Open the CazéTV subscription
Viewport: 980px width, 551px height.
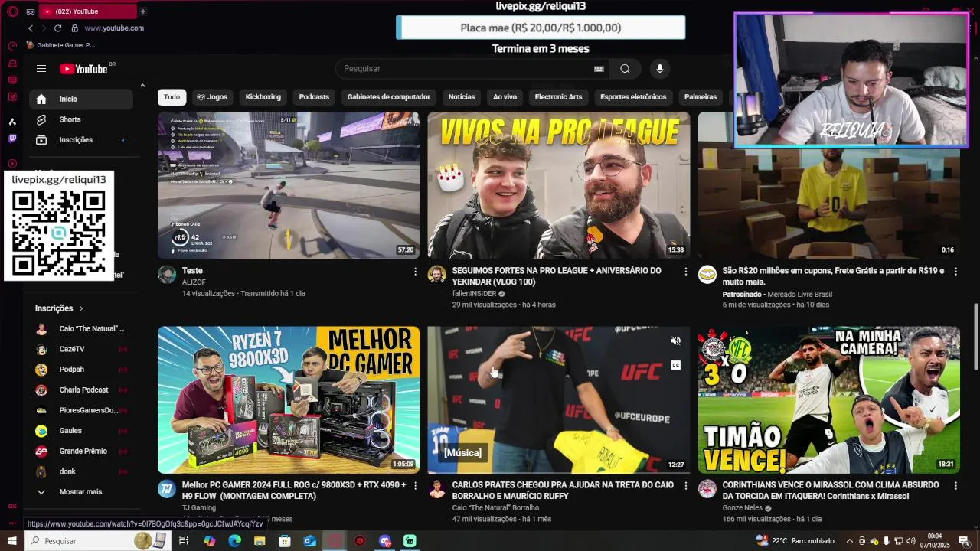click(80, 349)
